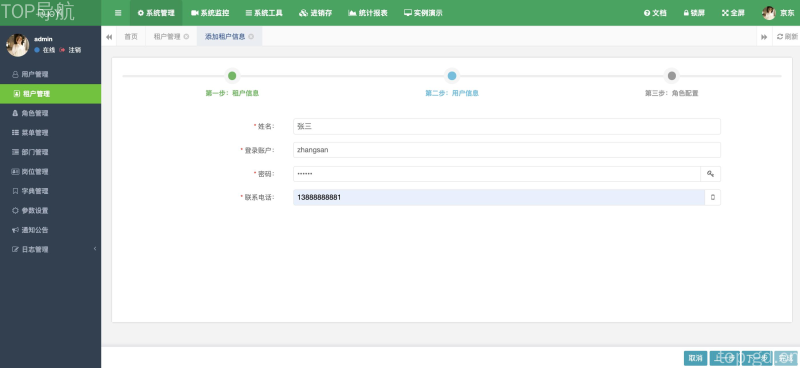The height and width of the screenshot is (368, 800).
Task: Switch to the 租户管理 tab
Action: 167,37
